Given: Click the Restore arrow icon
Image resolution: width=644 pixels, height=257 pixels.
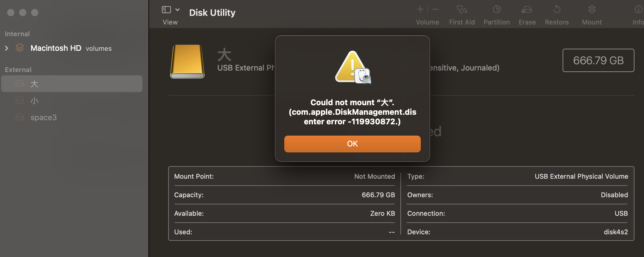Looking at the screenshot, I should [557, 9].
